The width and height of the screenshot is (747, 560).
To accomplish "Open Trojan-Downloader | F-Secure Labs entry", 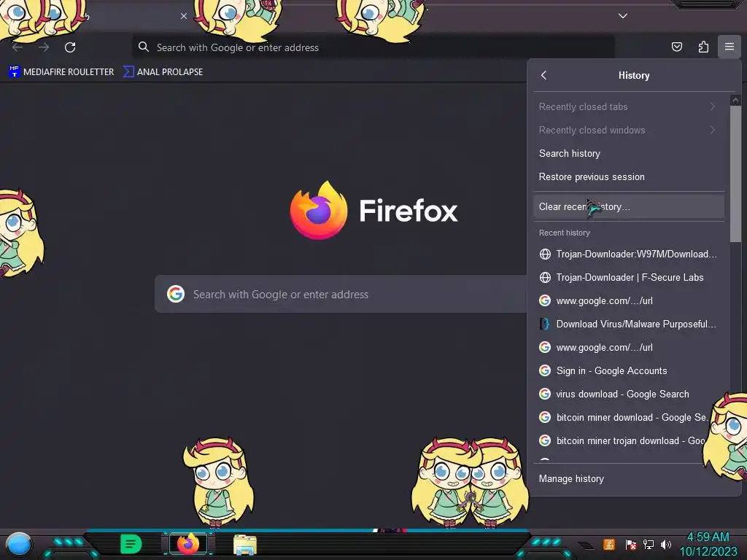I will click(x=628, y=277).
